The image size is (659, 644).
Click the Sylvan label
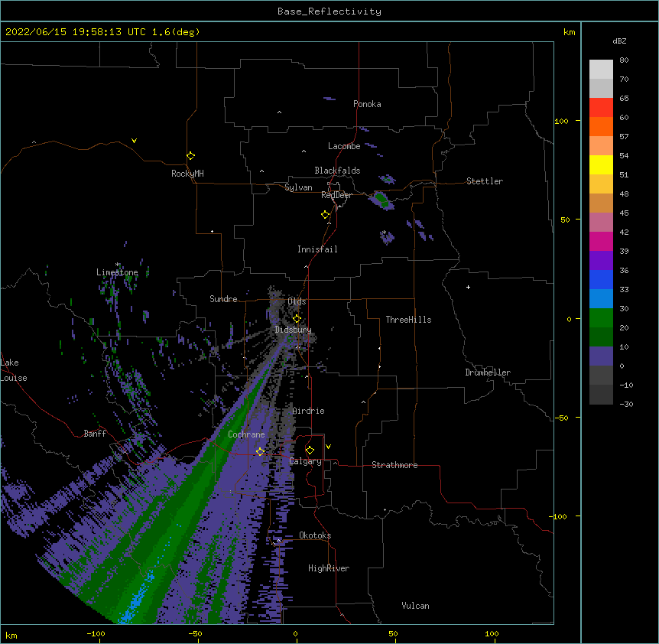pyautogui.click(x=298, y=187)
